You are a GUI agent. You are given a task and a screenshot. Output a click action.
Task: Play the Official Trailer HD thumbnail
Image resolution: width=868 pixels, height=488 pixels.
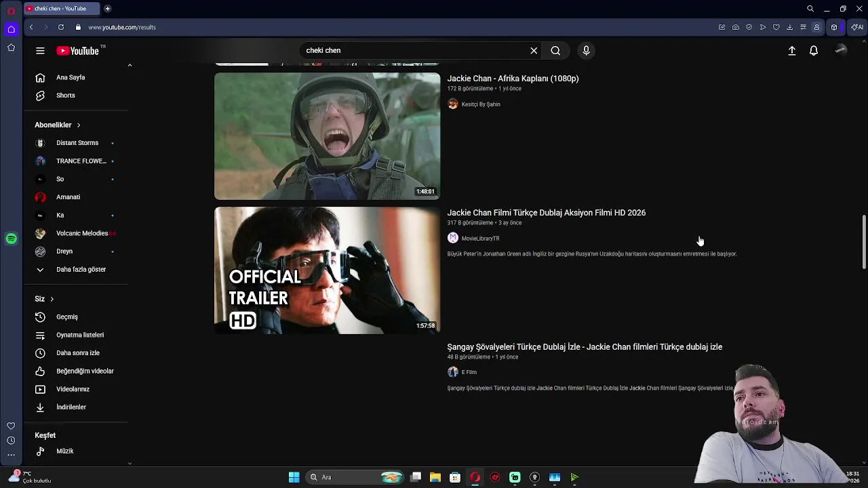pyautogui.click(x=328, y=270)
